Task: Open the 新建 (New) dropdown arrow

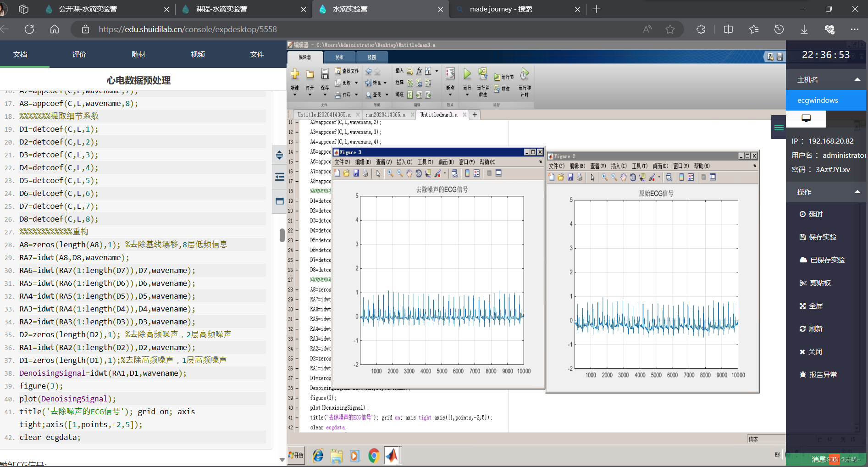Action: pyautogui.click(x=295, y=95)
